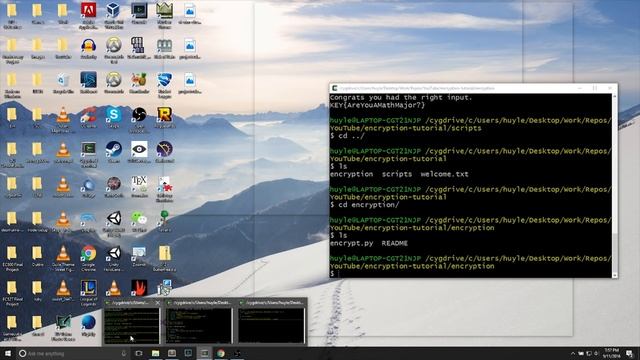
Task: Launch Steam from the desktop
Action: coord(113,152)
